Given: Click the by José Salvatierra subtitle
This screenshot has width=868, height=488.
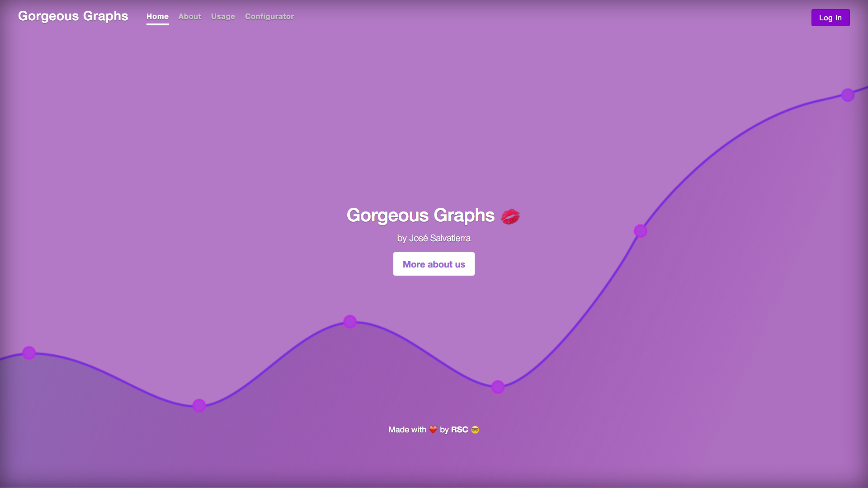Looking at the screenshot, I should point(434,238).
